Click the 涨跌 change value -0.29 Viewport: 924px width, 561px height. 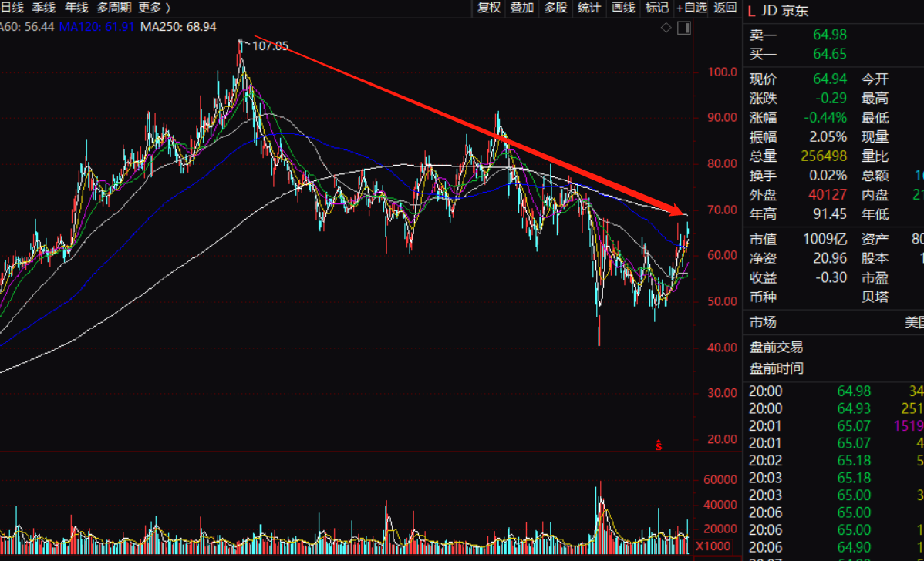[x=831, y=99]
